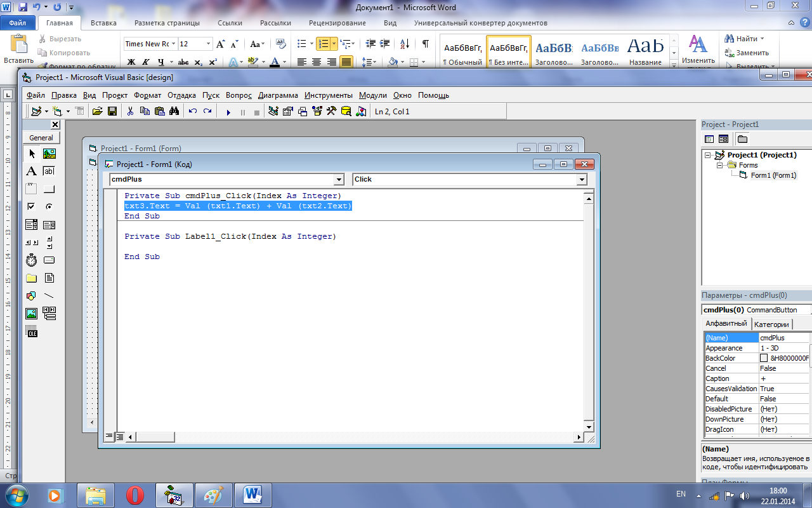Select the DriveListBox control in toolbox
Viewport: 812px width, 508px height.
pos(49,260)
